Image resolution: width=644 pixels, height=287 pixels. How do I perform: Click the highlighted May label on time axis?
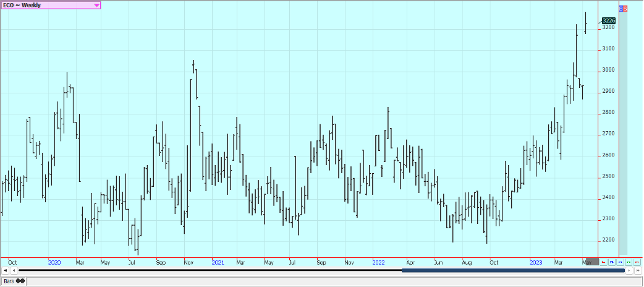(x=588, y=262)
